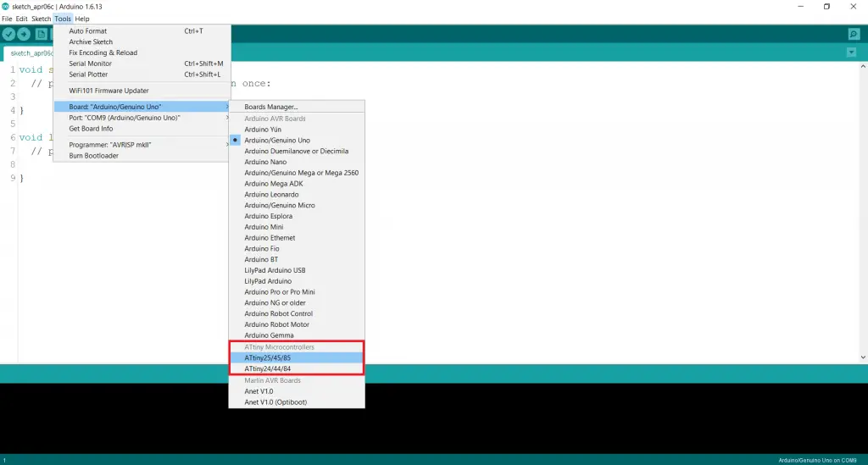Click the Verify checkmark toolbar icon

click(x=8, y=34)
